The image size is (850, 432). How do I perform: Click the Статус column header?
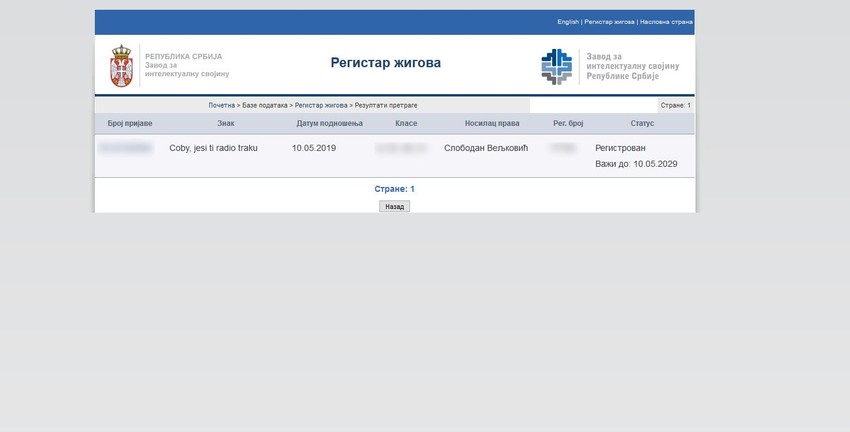coord(642,124)
